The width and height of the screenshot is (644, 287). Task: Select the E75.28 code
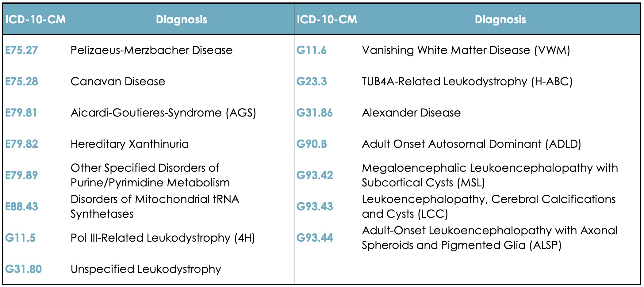click(21, 81)
